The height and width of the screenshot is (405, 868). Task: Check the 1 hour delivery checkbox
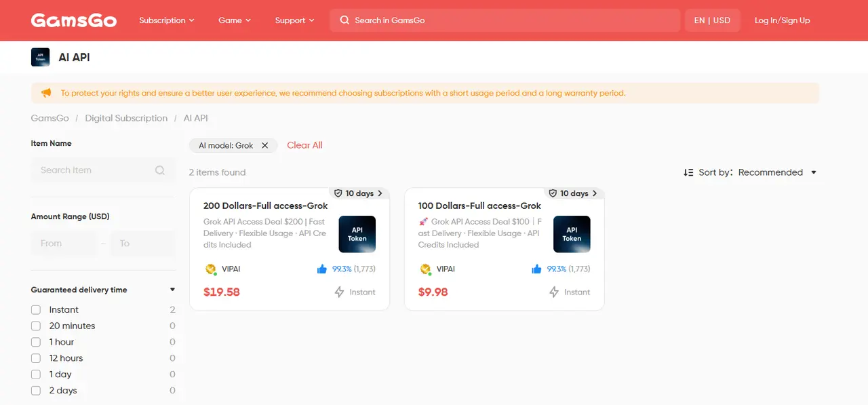[x=36, y=342]
